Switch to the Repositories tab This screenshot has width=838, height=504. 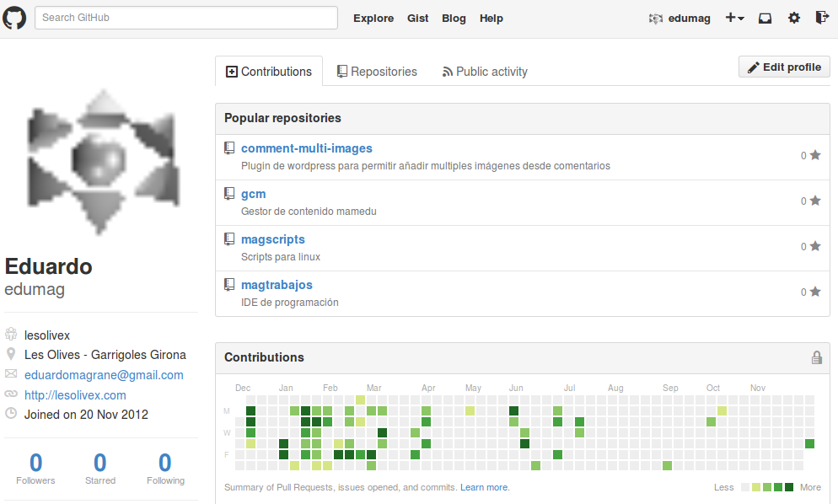tap(376, 72)
